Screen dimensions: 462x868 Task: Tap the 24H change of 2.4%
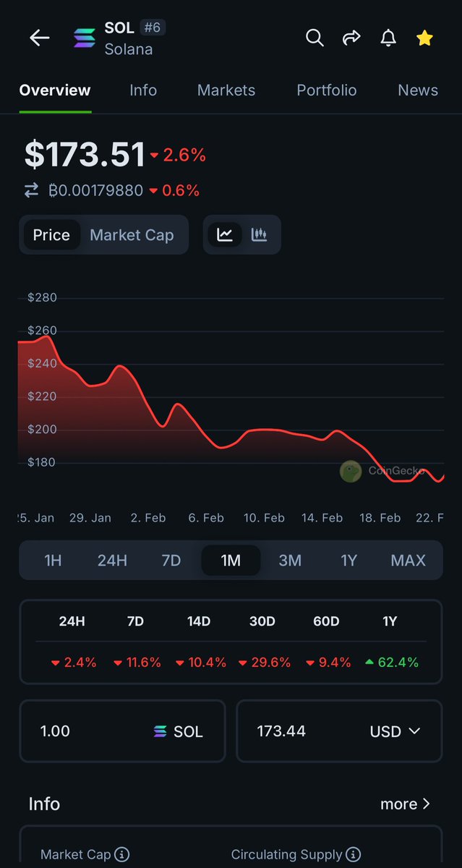(73, 662)
